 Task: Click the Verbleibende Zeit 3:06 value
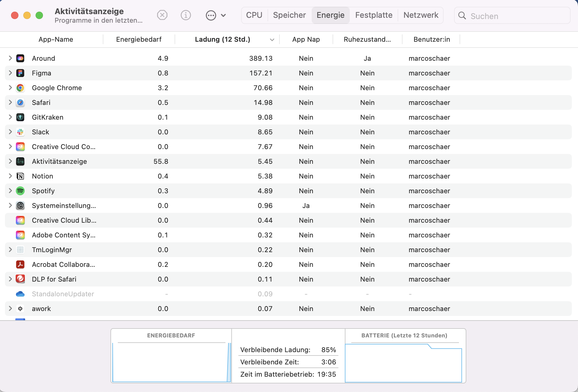[x=329, y=362]
